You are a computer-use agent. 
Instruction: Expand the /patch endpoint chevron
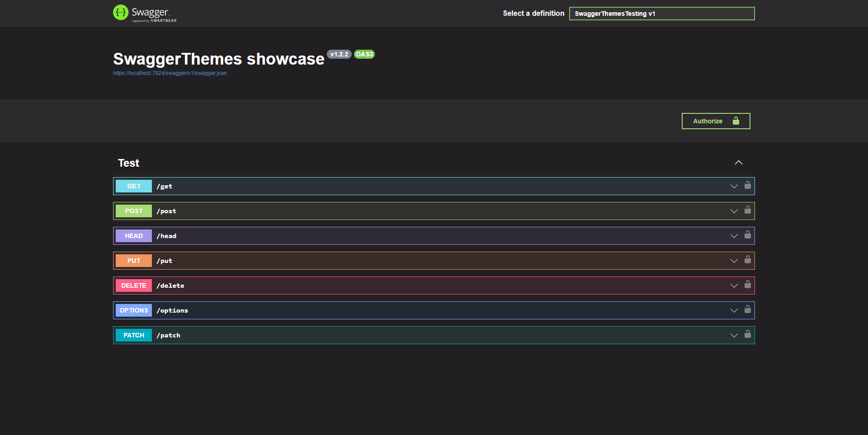(734, 335)
